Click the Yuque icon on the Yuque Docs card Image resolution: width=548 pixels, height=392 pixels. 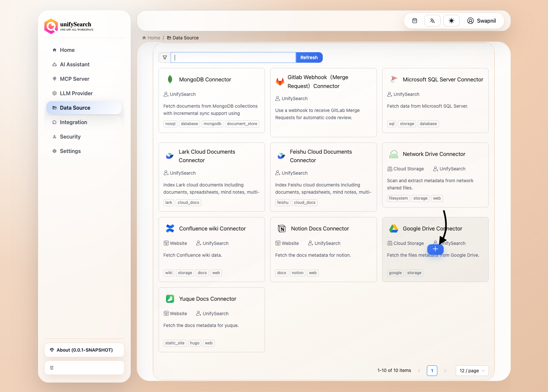(x=170, y=299)
